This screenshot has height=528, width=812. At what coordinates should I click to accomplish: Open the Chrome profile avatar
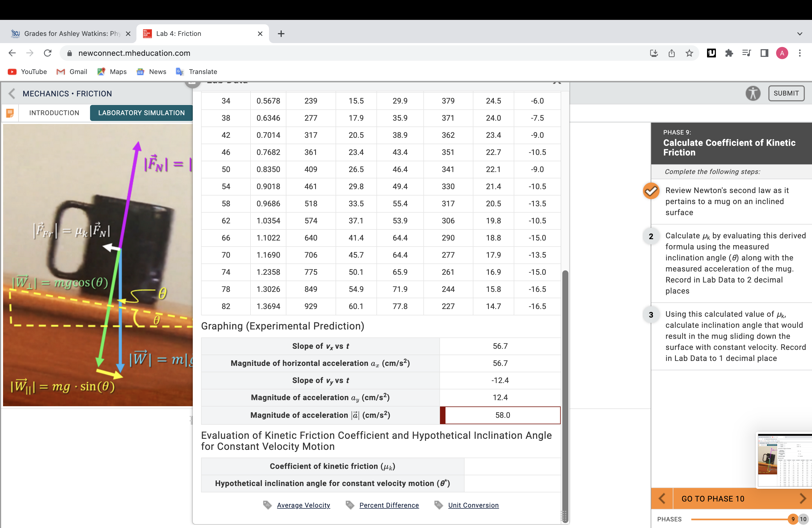[x=782, y=53]
